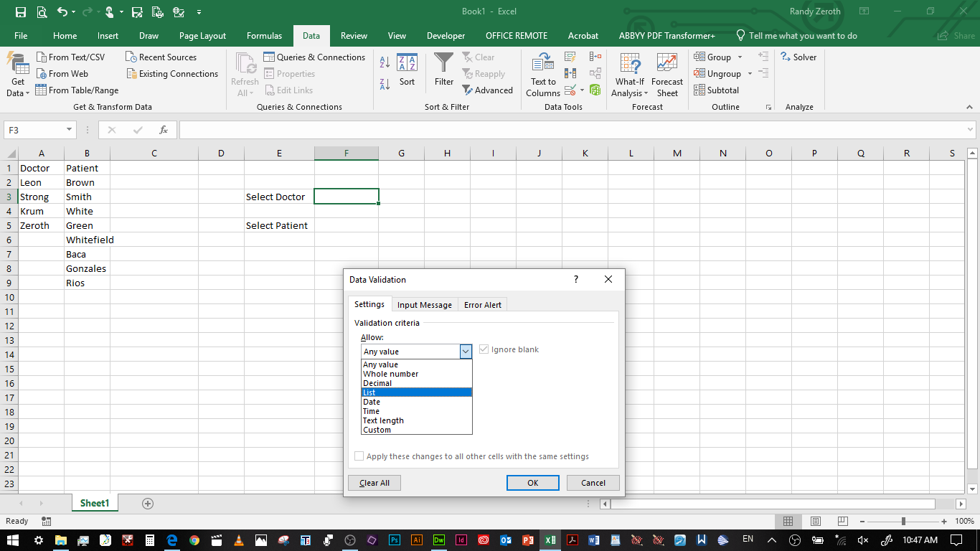Open the Group dropdown arrow

739,57
